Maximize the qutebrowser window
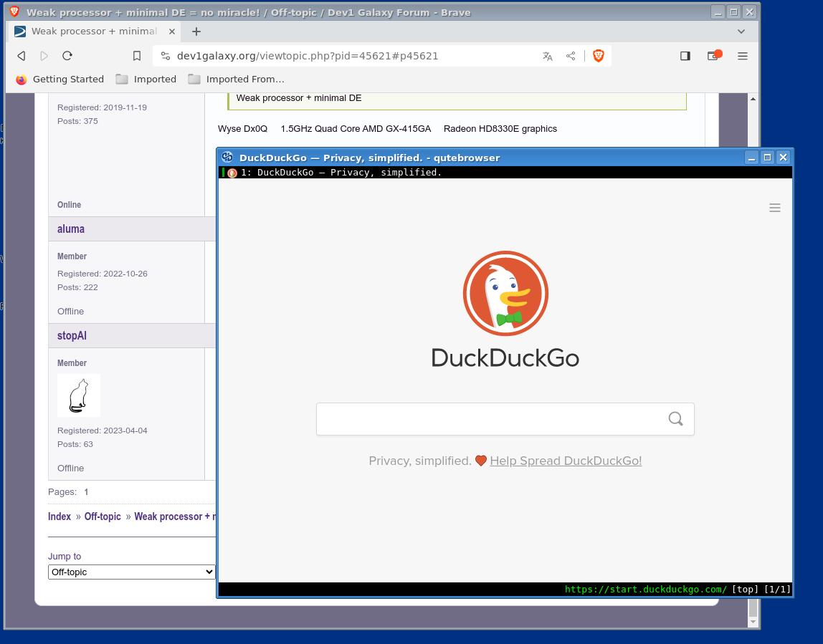Image resolution: width=823 pixels, height=644 pixels. pyautogui.click(x=767, y=158)
